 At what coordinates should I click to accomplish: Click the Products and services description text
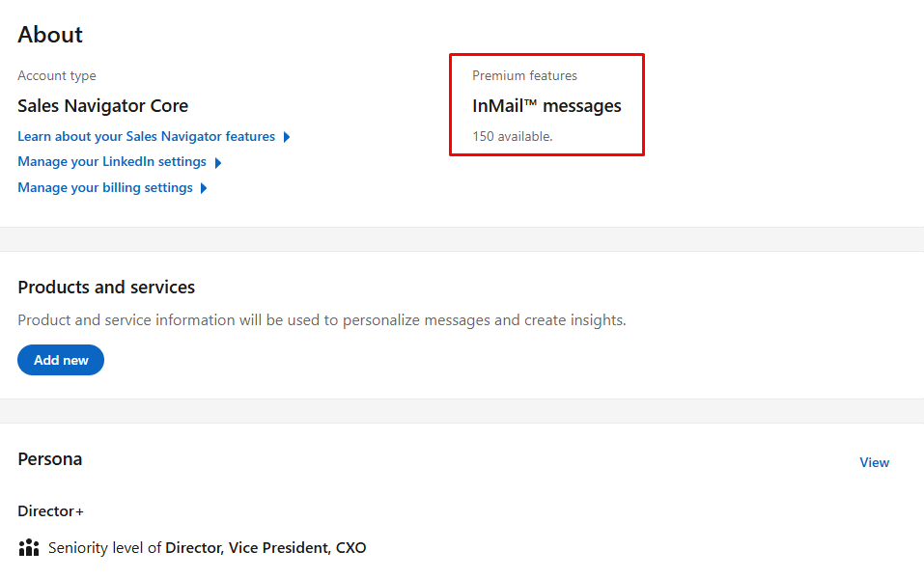tap(322, 319)
